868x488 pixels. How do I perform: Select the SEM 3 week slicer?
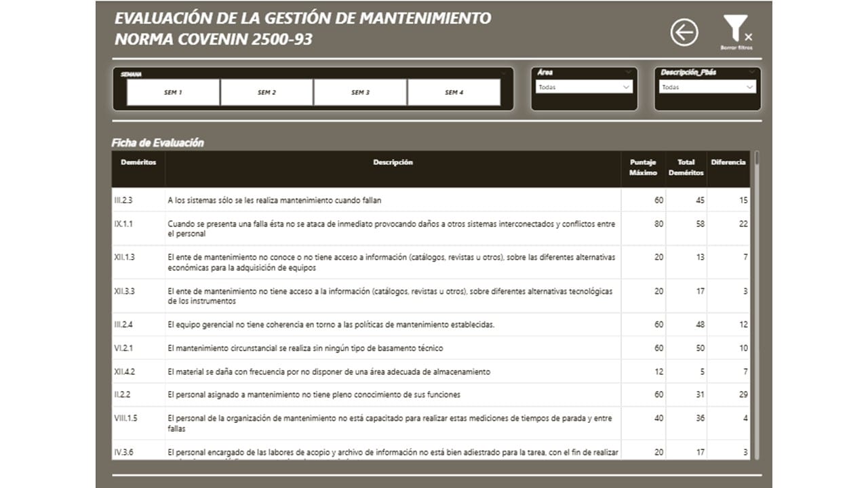[x=360, y=92]
